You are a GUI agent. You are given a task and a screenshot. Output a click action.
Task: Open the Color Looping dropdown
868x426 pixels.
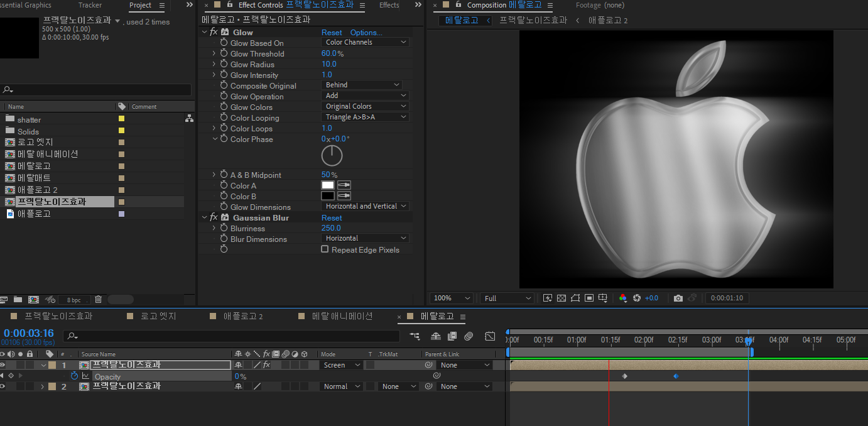coord(365,117)
